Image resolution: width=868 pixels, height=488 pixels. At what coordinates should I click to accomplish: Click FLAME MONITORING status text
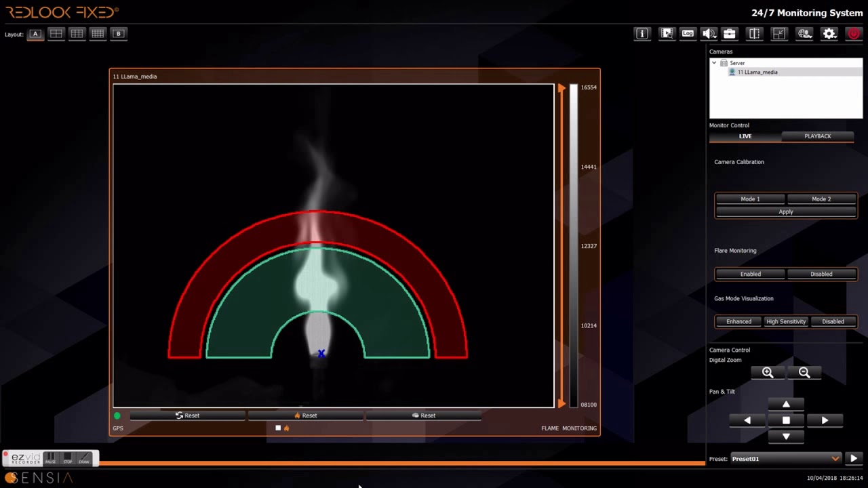pos(569,428)
